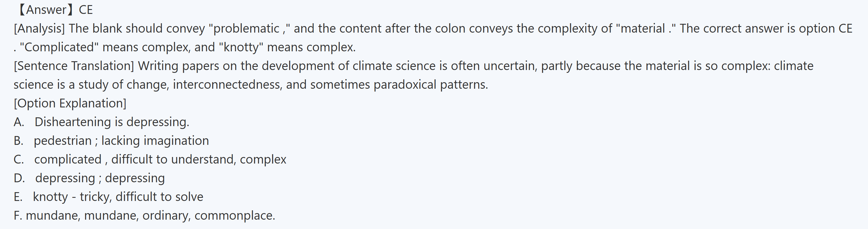This screenshot has height=229, width=868.
Task: Click "lacking imagination" in option B
Action: click(155, 141)
